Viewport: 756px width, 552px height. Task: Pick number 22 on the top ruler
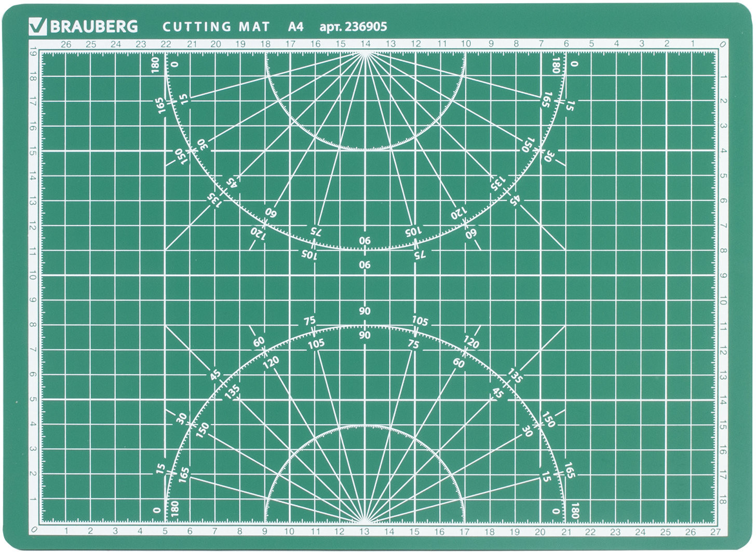click(x=166, y=44)
